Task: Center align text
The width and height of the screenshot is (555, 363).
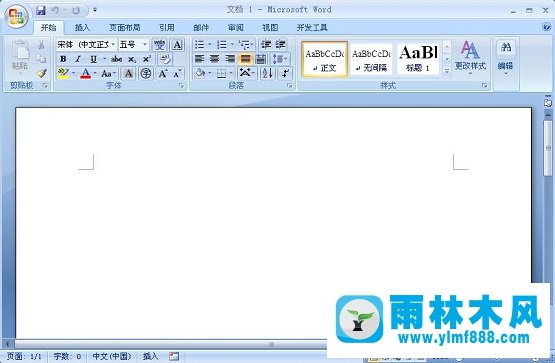Action: 214,59
